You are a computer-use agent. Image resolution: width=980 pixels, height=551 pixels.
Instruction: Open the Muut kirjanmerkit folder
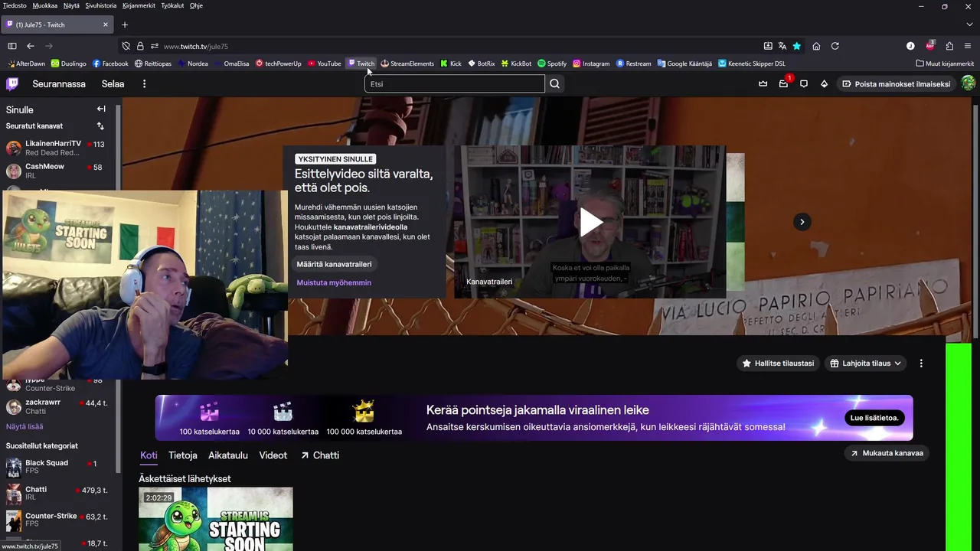[x=945, y=64]
